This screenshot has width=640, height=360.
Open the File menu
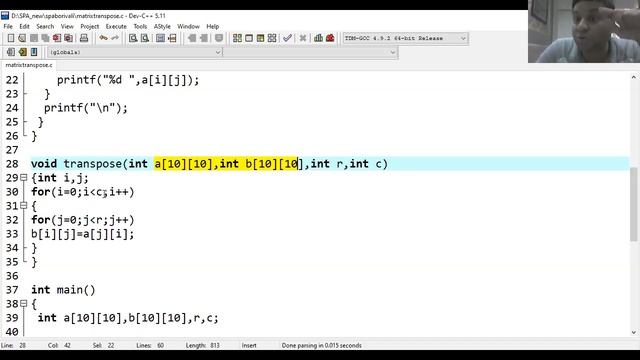click(8, 27)
